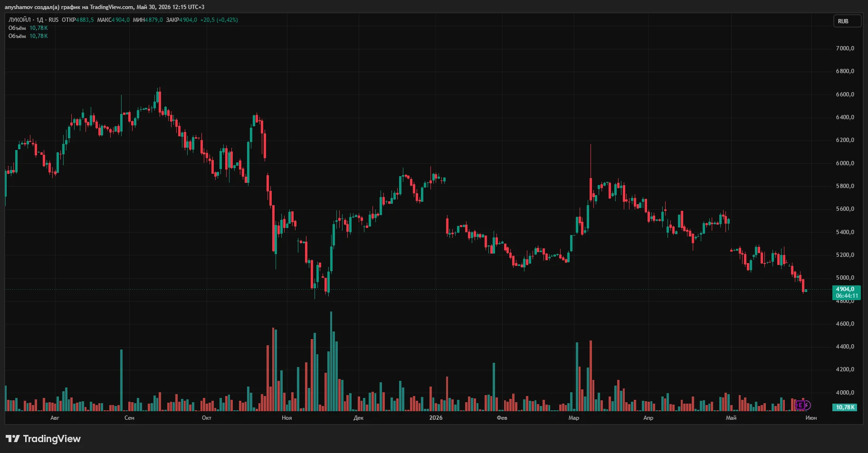
Task: Click the 6600,0 price axis label
Action: click(845, 94)
